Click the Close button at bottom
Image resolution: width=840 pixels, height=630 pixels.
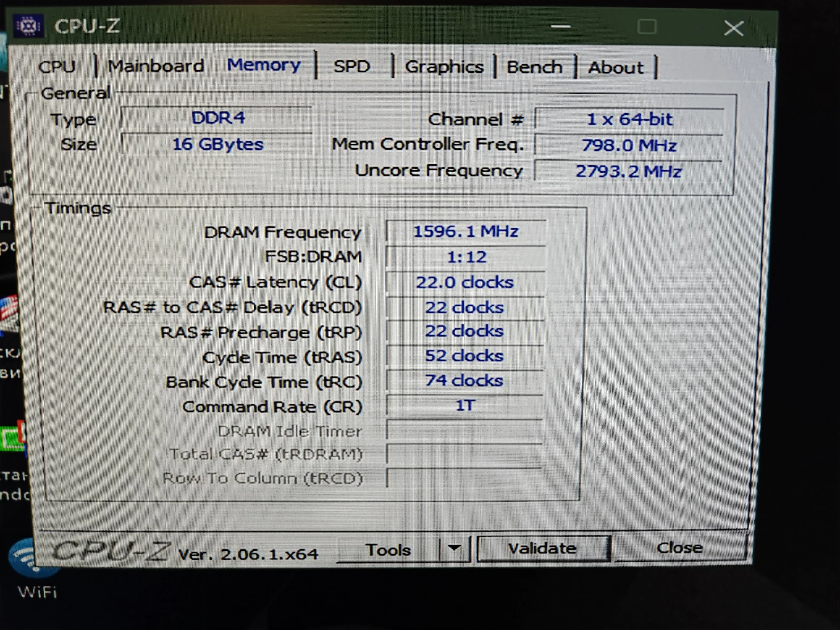679,548
